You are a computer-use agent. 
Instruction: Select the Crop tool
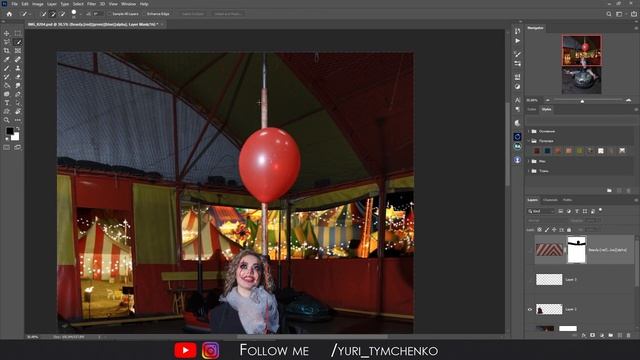coord(7,51)
